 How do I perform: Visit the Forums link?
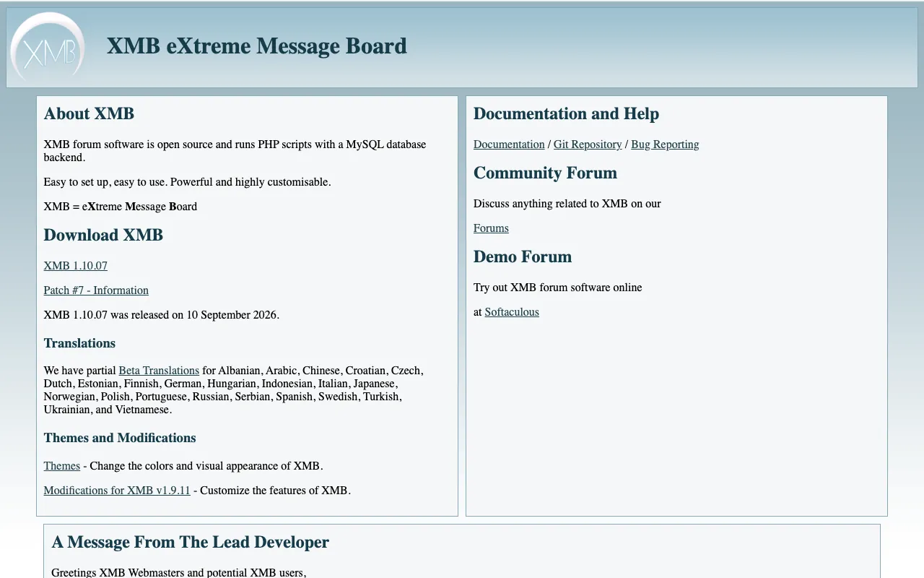tap(491, 228)
